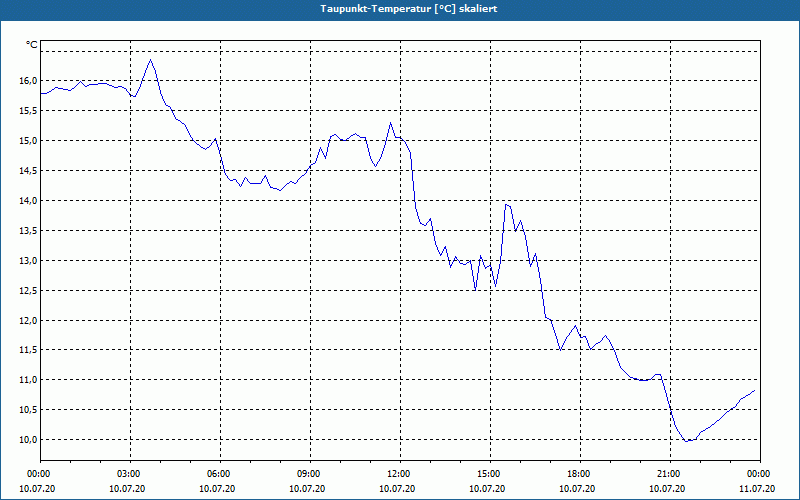
Task: Click the °C unit label on the axis
Action: (32, 45)
